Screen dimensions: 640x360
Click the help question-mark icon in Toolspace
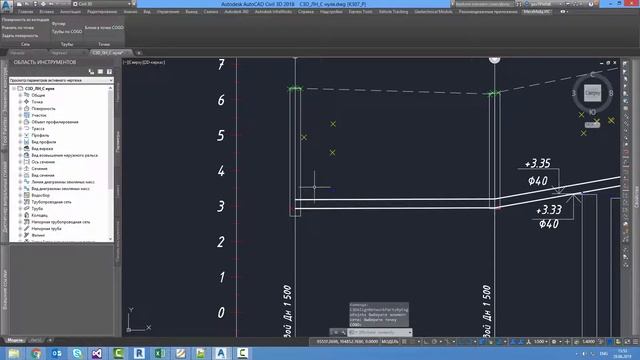(x=109, y=72)
